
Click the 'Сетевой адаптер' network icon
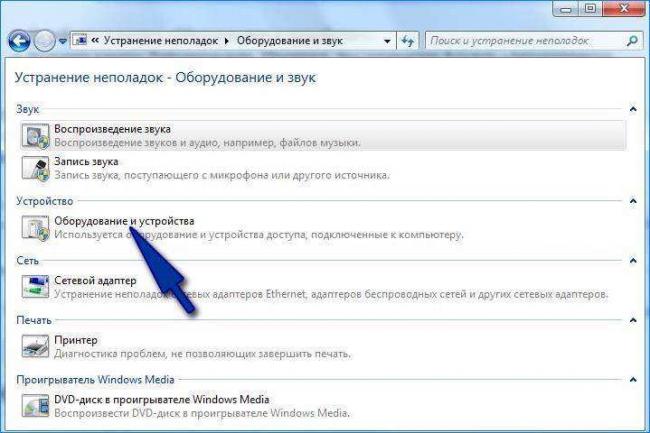tap(35, 287)
